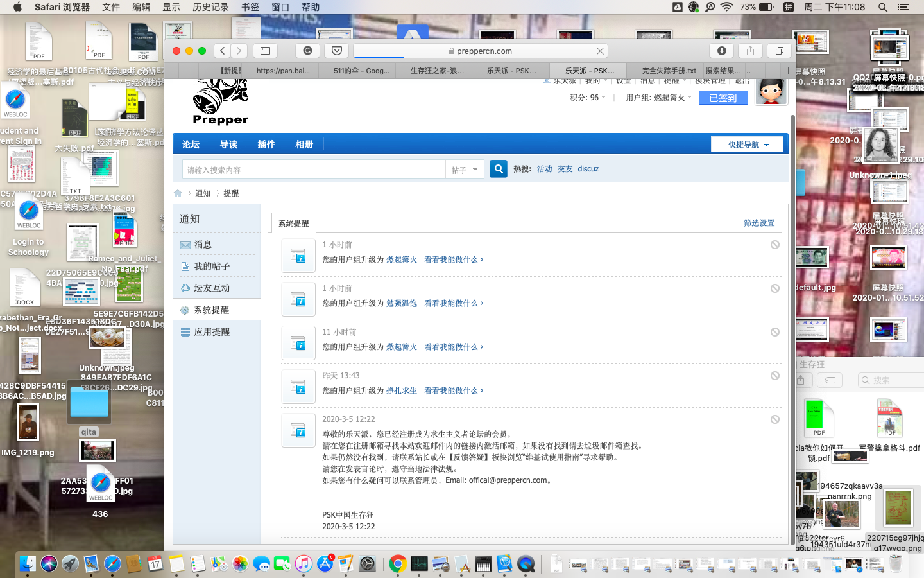Ignore the 11 小时前 notification with its block icon

pos(775,332)
